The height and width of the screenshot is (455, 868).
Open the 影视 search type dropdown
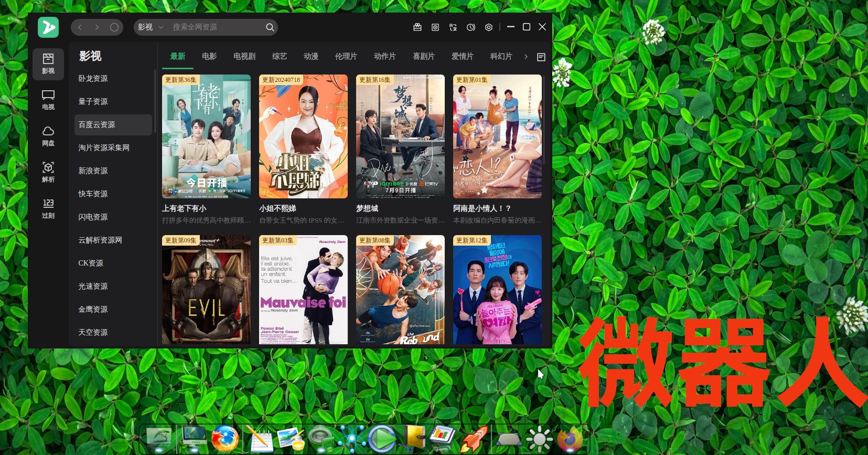pos(151,27)
